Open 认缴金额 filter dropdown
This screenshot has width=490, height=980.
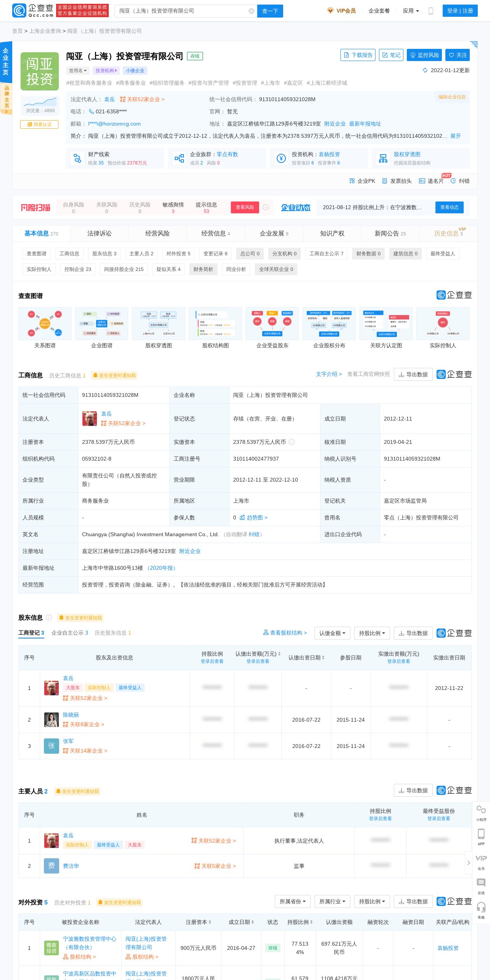pyautogui.click(x=332, y=633)
